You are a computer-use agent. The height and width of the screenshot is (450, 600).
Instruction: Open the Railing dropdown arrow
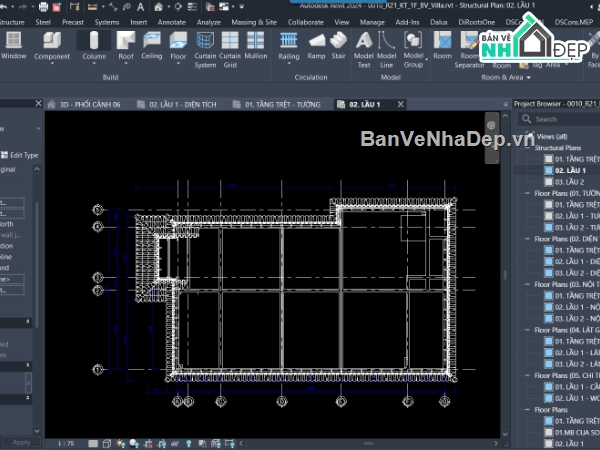tap(289, 64)
